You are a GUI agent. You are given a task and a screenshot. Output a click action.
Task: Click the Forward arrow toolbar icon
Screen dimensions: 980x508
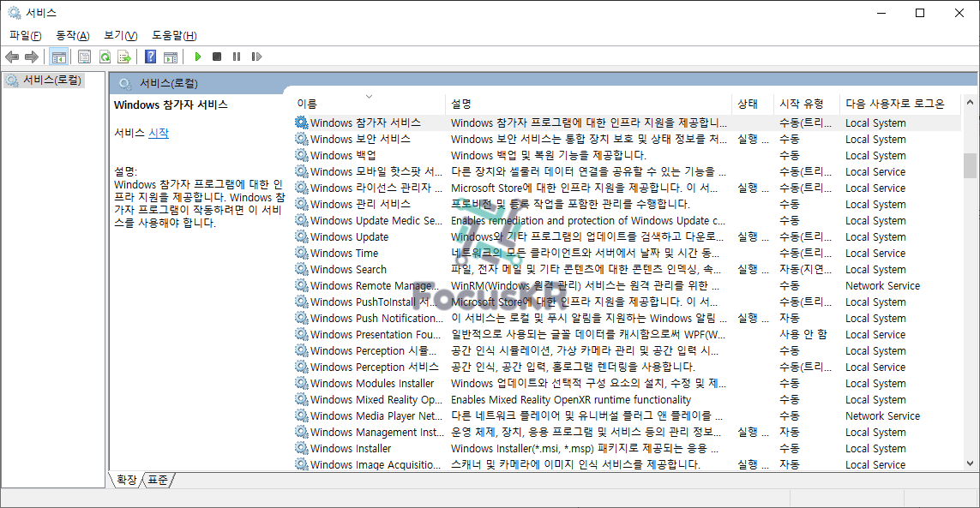tap(31, 57)
